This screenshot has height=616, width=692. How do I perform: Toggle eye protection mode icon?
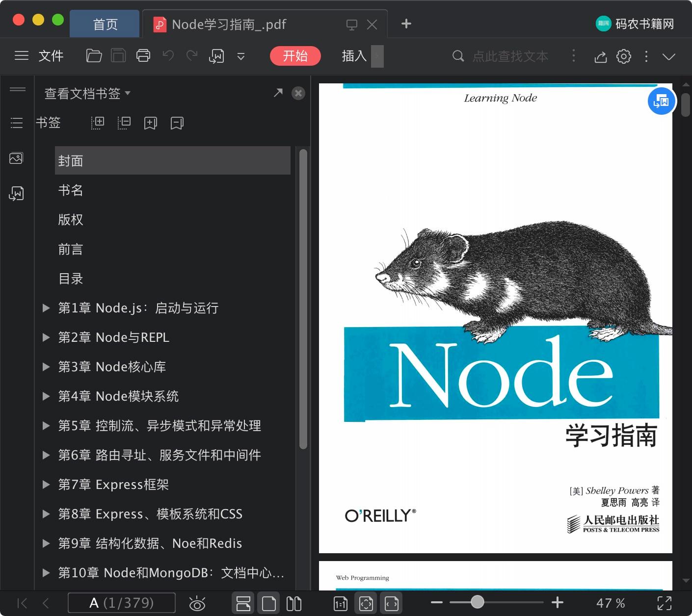[197, 603]
